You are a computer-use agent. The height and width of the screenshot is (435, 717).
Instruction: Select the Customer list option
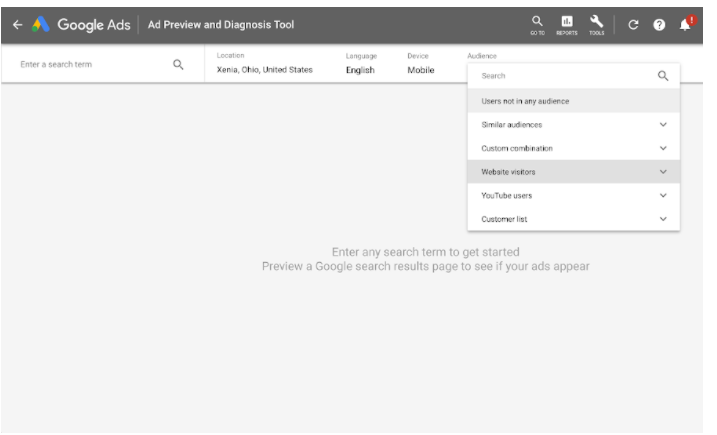573,219
